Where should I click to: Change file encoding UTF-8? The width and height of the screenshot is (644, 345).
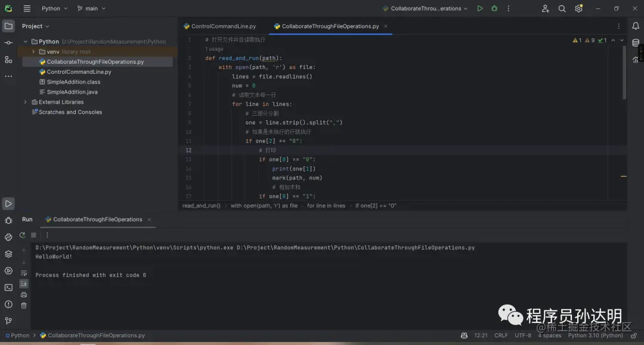click(x=523, y=335)
